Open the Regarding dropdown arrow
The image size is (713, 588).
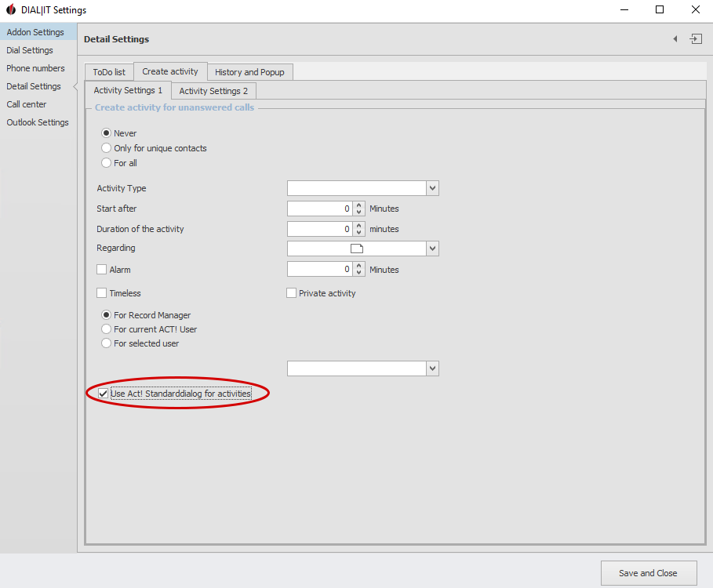(432, 249)
